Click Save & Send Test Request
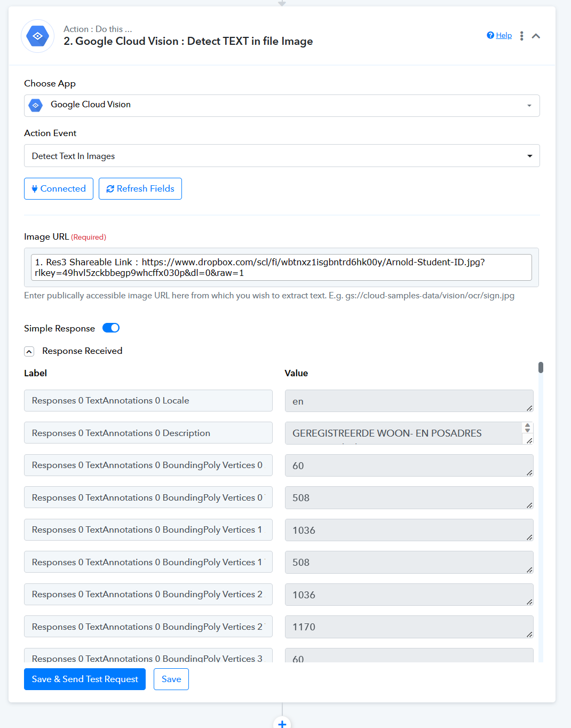 [x=85, y=679]
